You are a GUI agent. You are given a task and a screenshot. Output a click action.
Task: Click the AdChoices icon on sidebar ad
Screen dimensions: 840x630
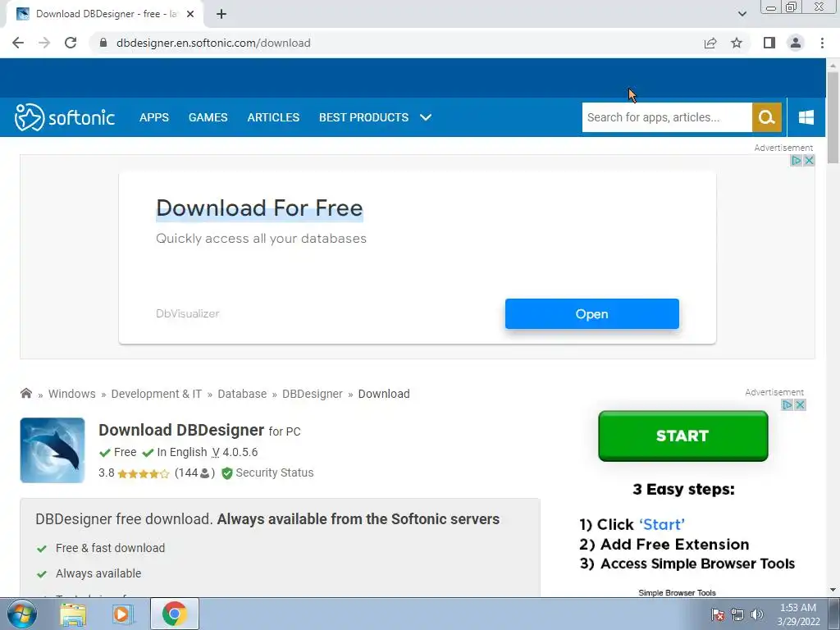[x=787, y=405]
